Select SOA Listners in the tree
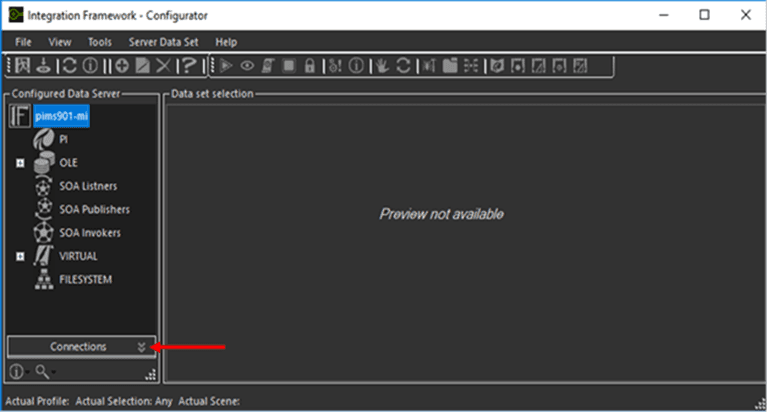This screenshot has width=767, height=412. (88, 186)
